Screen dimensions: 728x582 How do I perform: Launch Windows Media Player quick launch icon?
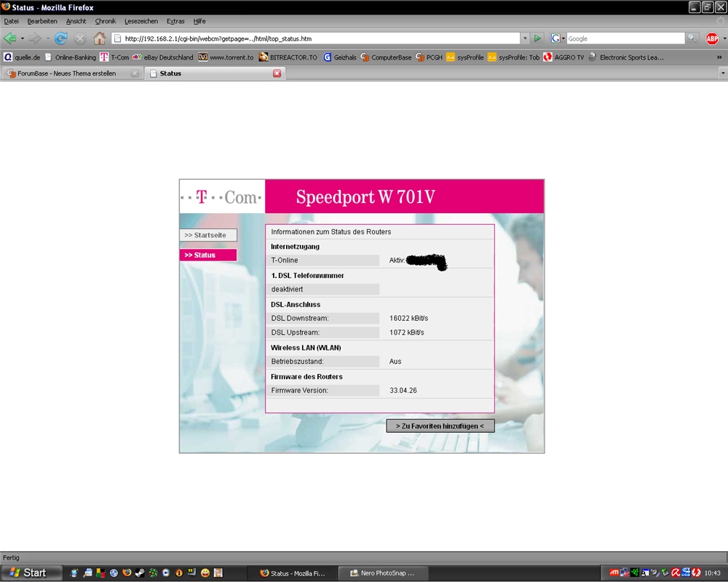click(x=166, y=573)
